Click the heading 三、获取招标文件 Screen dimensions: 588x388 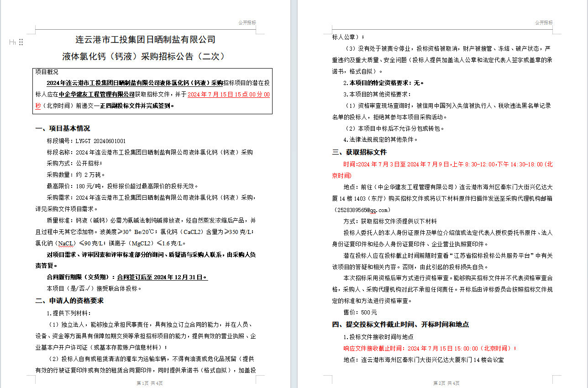[359, 152]
